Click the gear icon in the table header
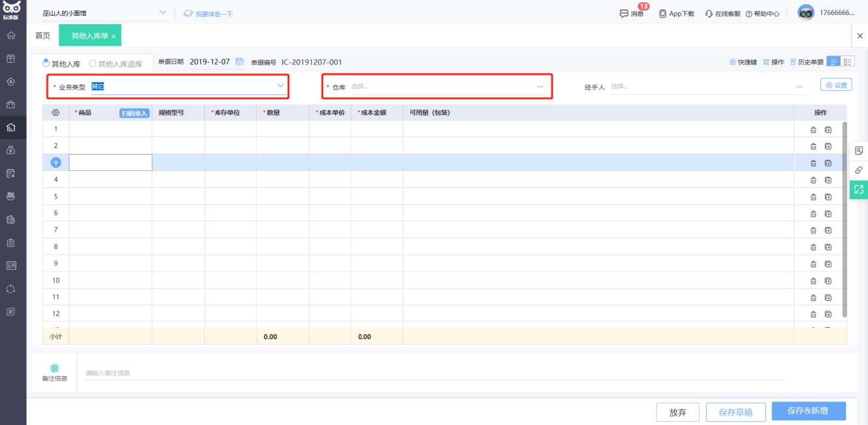868x425 pixels. (x=55, y=112)
